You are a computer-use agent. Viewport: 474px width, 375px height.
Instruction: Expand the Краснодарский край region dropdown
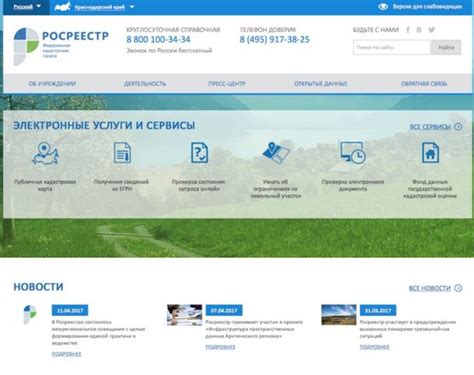click(104, 7)
